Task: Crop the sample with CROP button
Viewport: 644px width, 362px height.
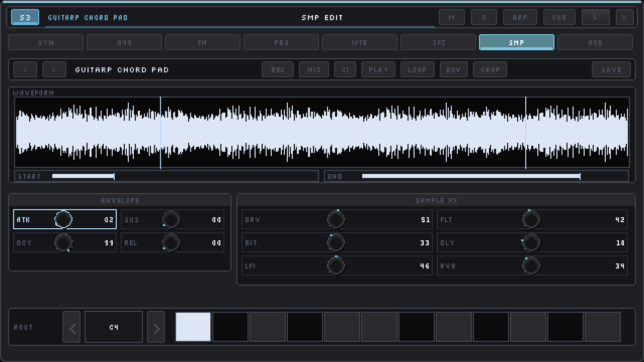Action: pyautogui.click(x=490, y=70)
